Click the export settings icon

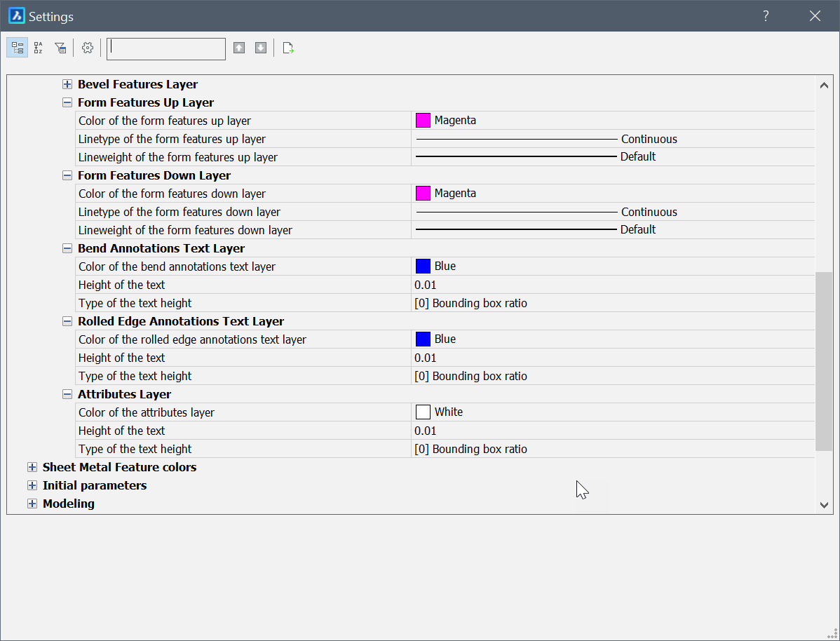[x=287, y=48]
